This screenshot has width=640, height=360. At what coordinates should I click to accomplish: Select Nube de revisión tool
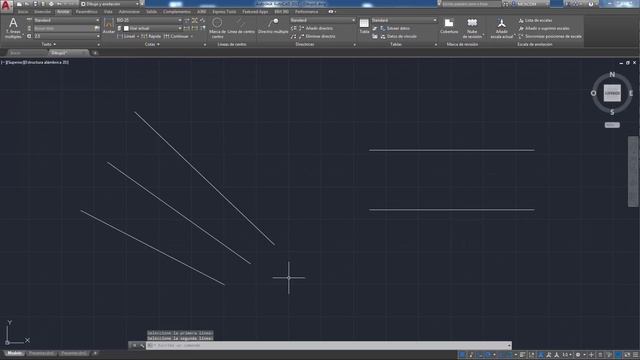tap(472, 28)
